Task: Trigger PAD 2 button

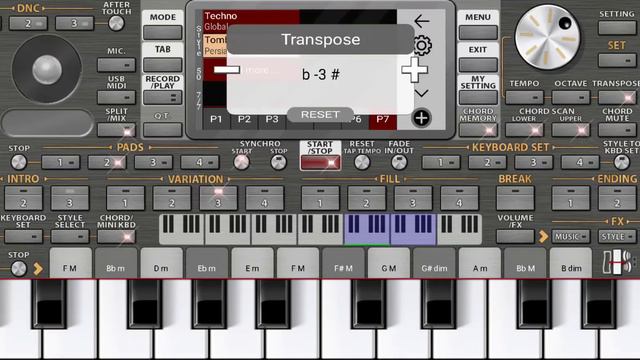Action: [107, 162]
